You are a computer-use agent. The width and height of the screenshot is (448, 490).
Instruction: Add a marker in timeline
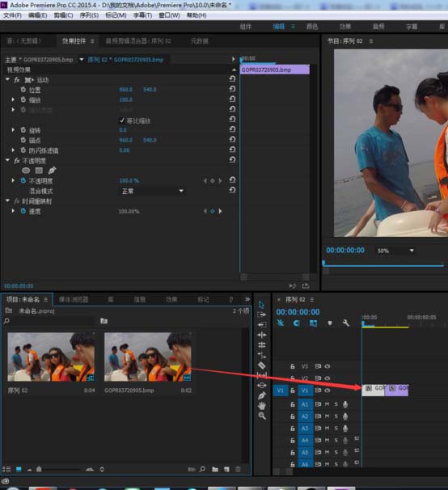(x=329, y=323)
